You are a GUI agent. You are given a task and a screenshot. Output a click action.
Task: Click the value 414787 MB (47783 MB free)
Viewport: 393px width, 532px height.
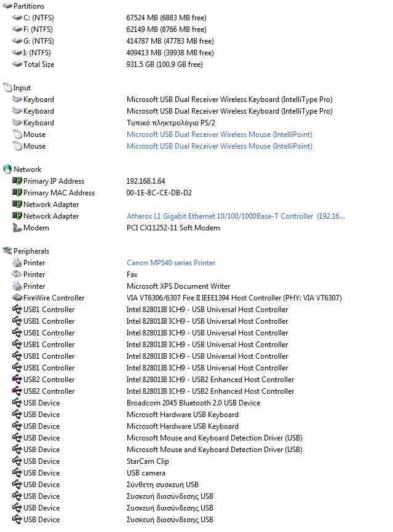(x=170, y=41)
